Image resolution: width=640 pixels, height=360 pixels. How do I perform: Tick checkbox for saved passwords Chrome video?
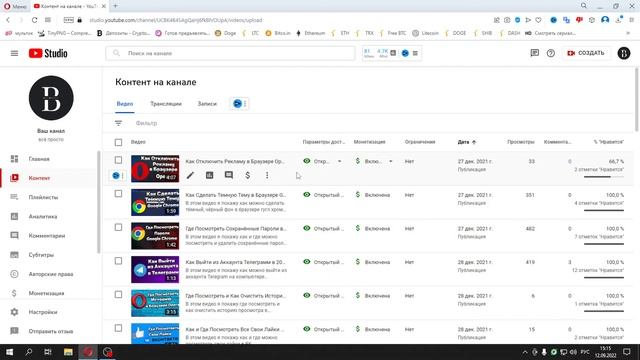coord(118,227)
